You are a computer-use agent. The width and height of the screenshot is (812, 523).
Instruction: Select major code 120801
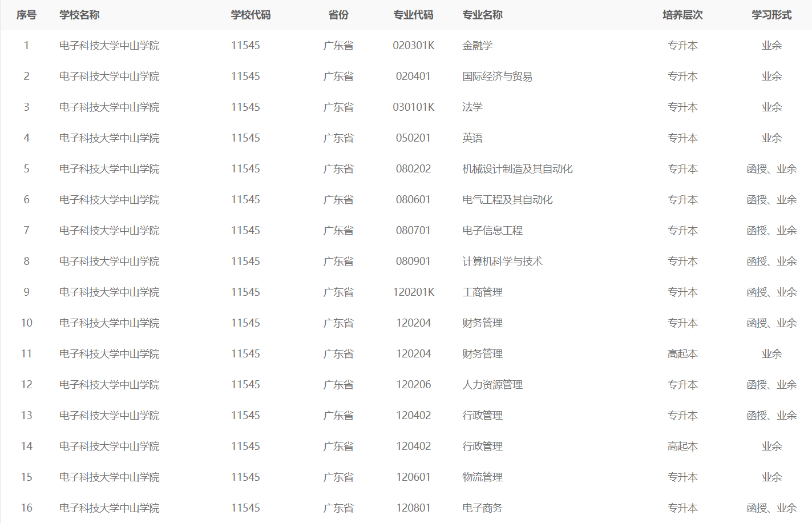coord(414,508)
